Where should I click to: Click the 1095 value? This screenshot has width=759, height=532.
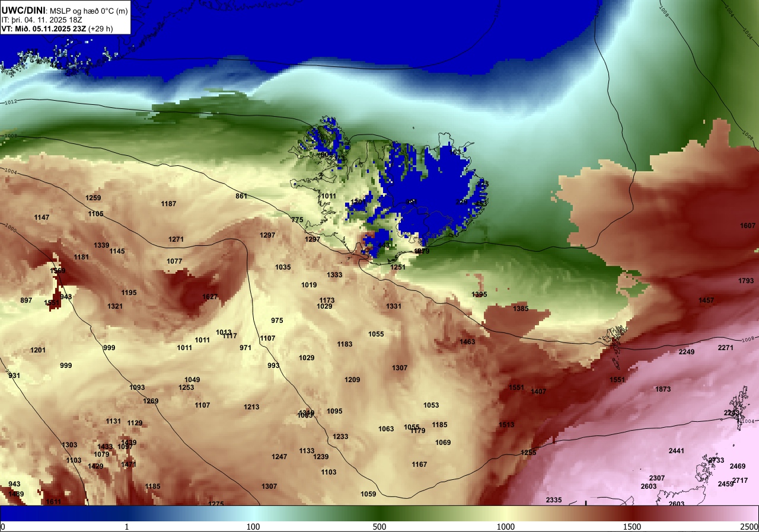click(334, 411)
